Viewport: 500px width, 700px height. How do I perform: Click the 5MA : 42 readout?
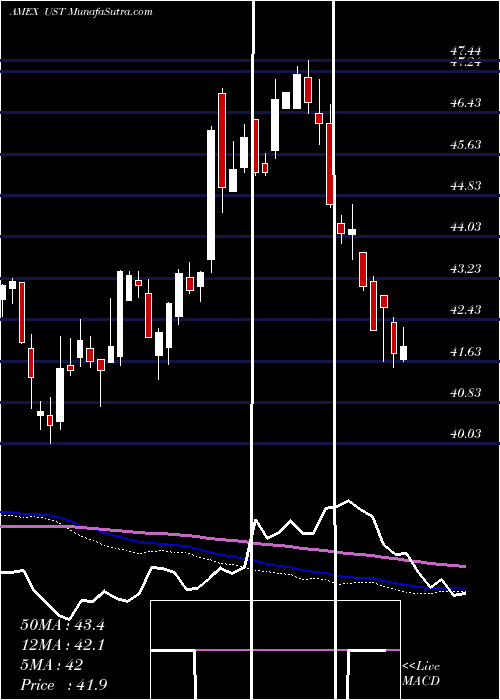(51, 665)
